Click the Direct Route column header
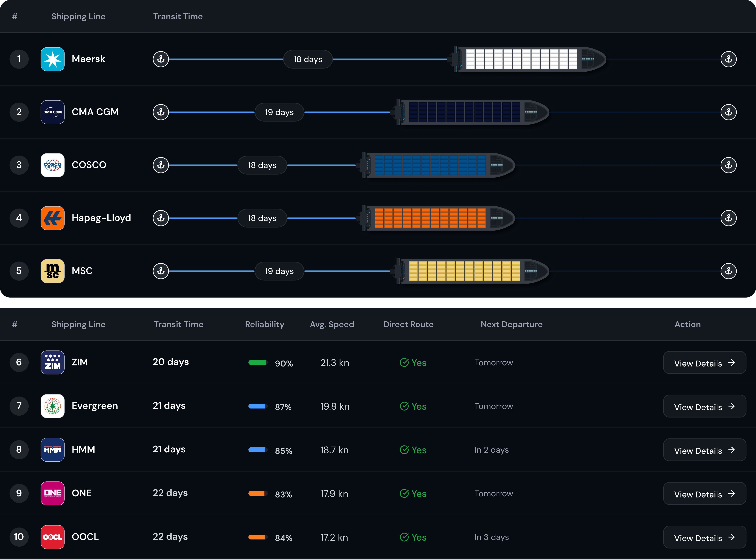This screenshot has height=559, width=756. [x=409, y=324]
